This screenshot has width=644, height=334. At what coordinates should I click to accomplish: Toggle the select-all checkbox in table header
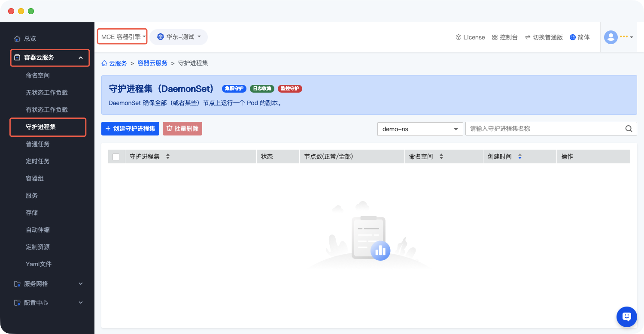click(116, 157)
